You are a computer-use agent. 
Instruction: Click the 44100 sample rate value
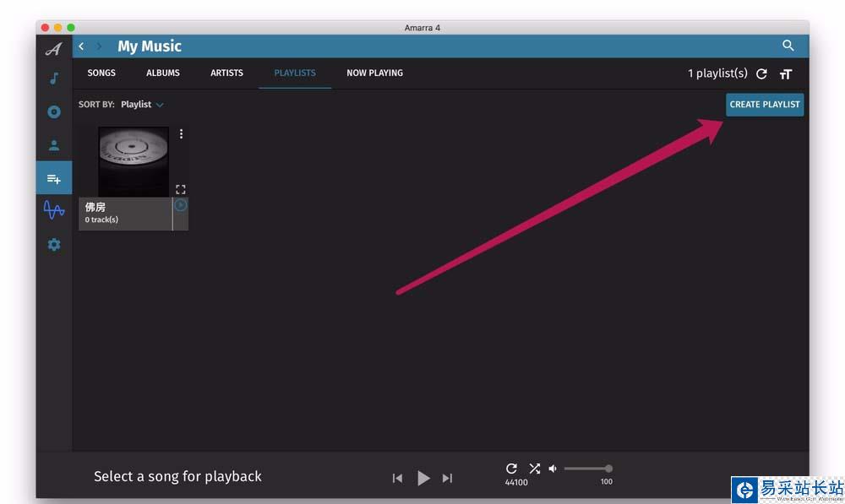coord(516,482)
